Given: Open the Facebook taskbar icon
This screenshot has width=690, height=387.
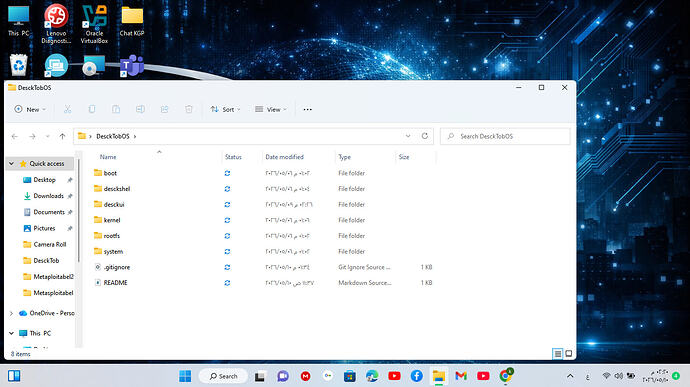Looking at the screenshot, I should (417, 376).
